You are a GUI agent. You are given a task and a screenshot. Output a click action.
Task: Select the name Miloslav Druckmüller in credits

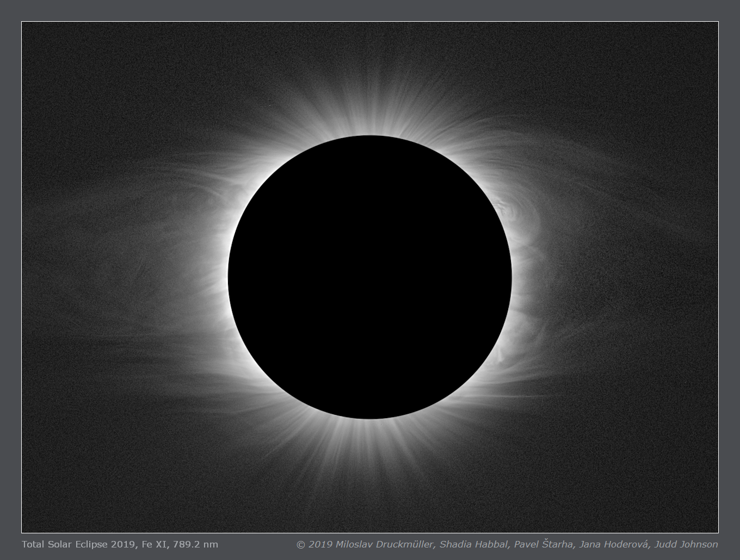[385, 544]
